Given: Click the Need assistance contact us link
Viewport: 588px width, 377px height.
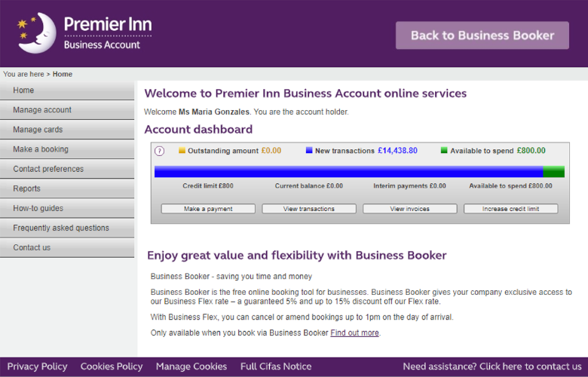Looking at the screenshot, I should (492, 366).
